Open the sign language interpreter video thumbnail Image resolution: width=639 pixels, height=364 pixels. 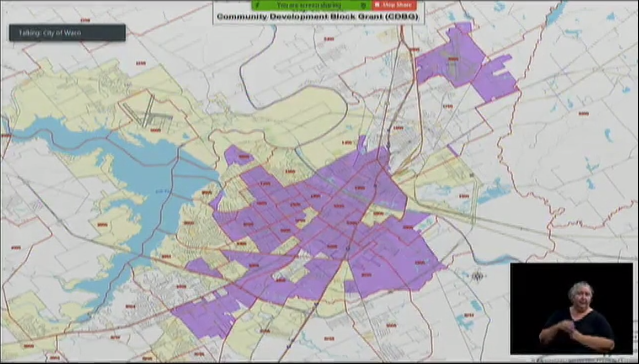click(574, 308)
